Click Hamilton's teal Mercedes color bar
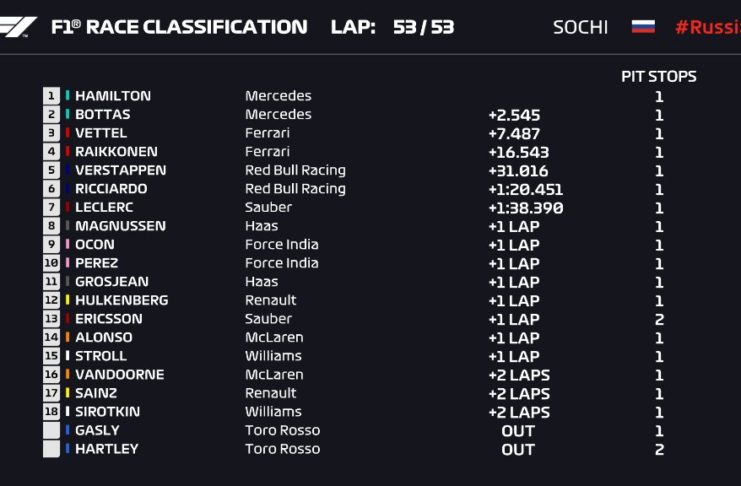This screenshot has height=486, width=741. [67, 96]
